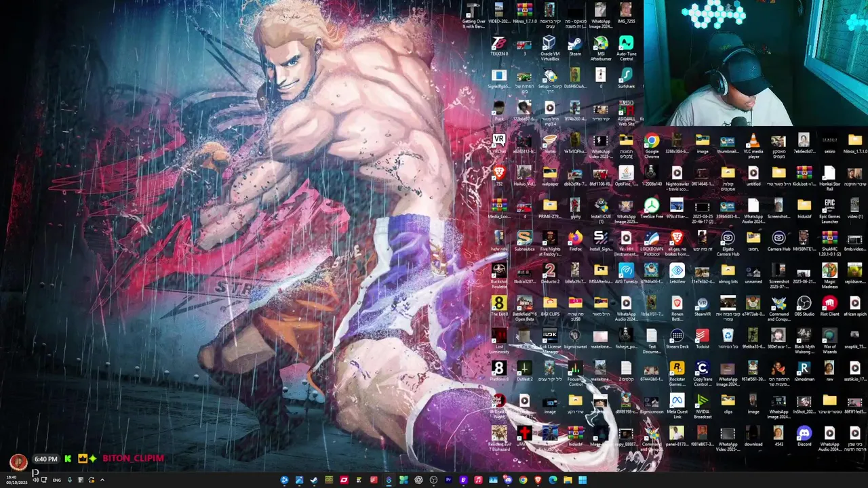Open the hidusbf folder in the right columns
Viewport: 868px width, 488px height.
804,209
